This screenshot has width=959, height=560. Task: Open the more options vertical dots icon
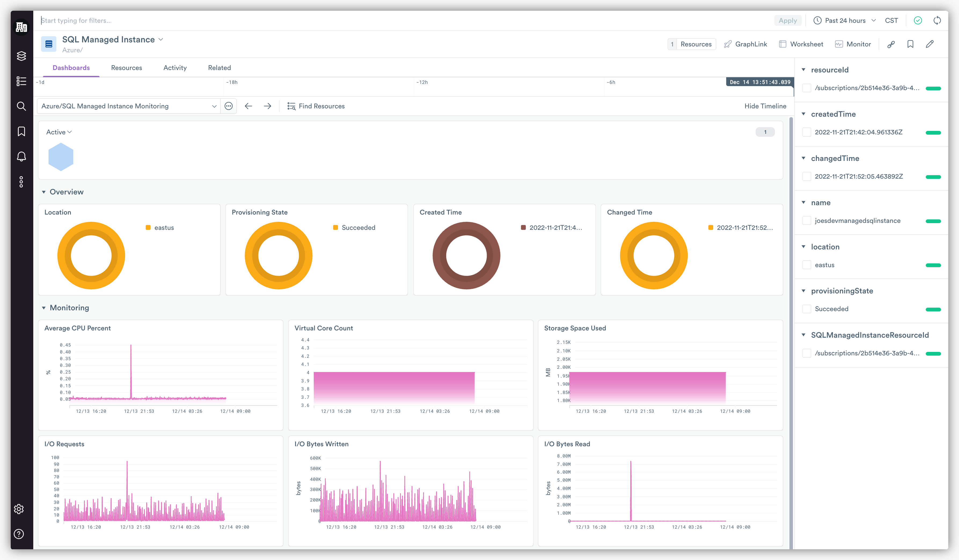click(21, 182)
